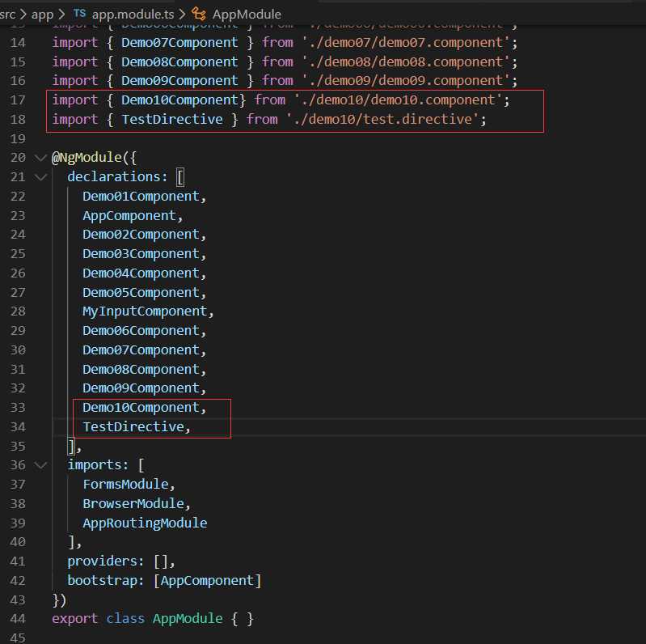Click 'MyInputComponent' on line 28
Viewport: 646px width, 644px height.
[145, 311]
